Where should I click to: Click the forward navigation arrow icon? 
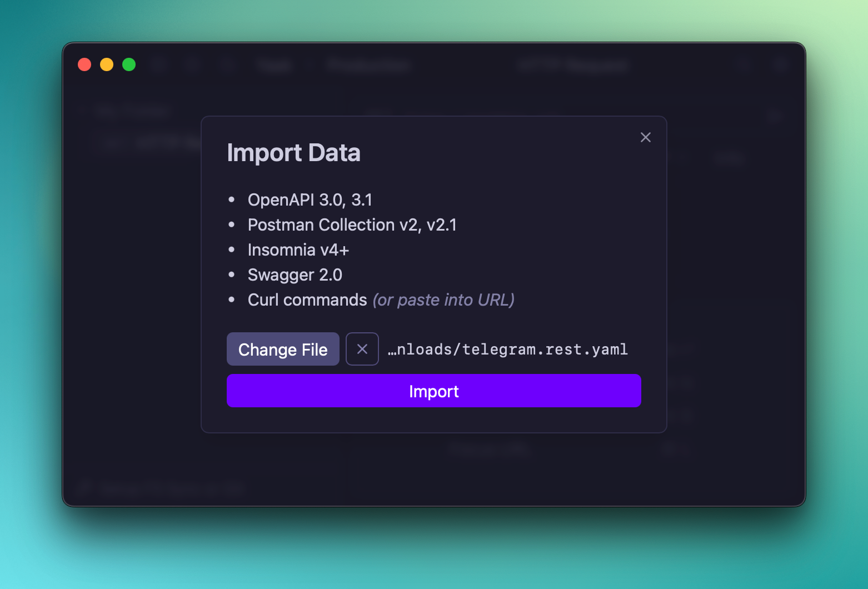coord(228,64)
